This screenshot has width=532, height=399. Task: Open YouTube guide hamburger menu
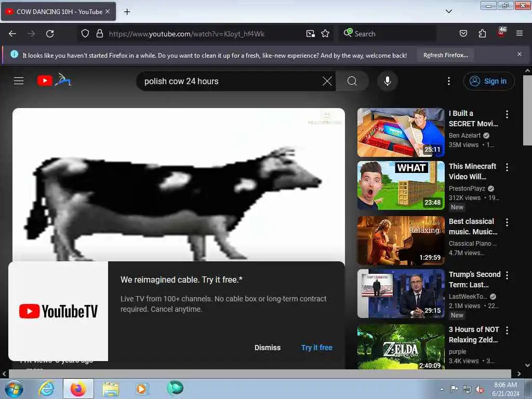(x=19, y=81)
